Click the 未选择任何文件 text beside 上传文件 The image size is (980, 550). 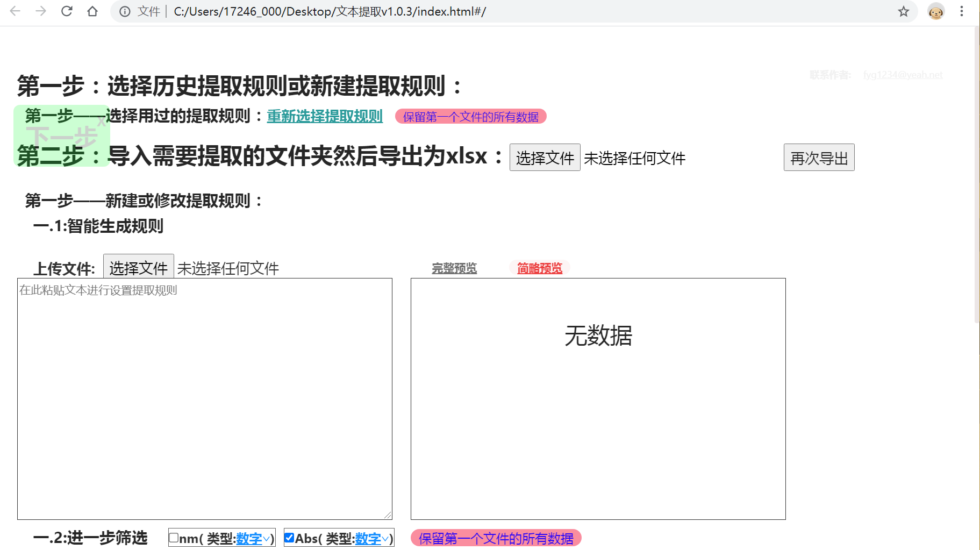[228, 268]
